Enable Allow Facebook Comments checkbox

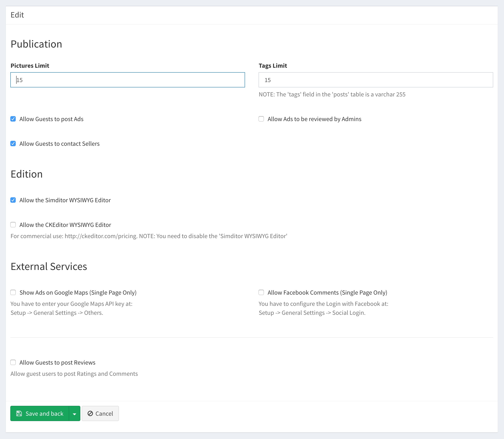pos(261,293)
